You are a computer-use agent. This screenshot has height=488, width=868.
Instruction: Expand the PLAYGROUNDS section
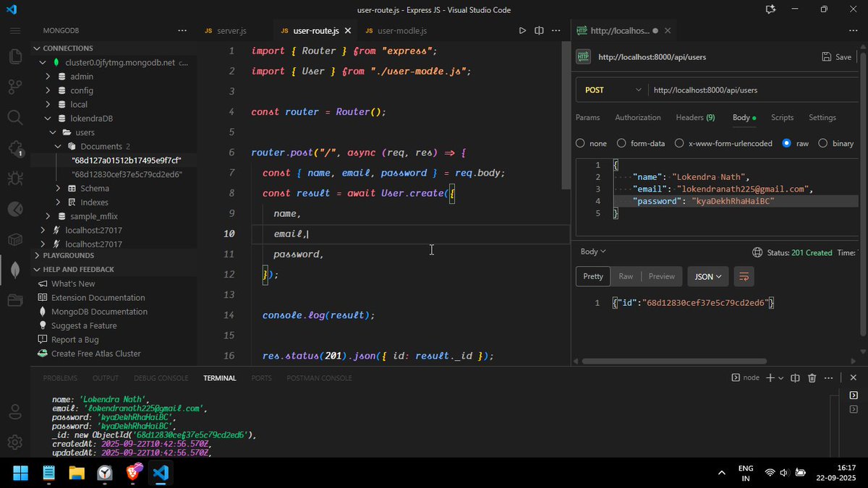click(69, 255)
